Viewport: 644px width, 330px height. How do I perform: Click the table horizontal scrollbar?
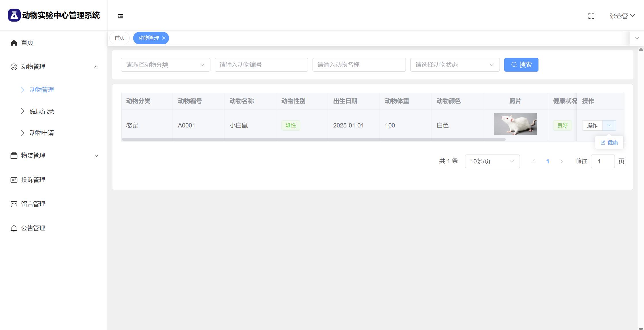313,140
